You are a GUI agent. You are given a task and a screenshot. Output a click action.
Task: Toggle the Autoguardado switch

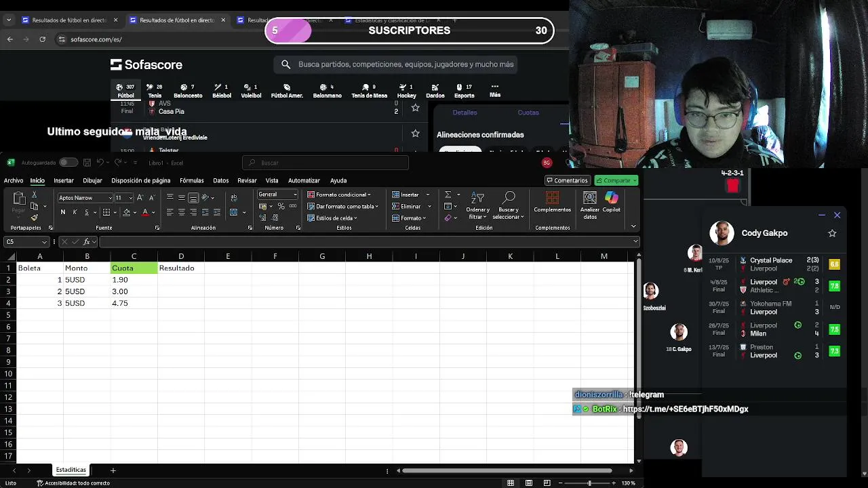pos(68,163)
